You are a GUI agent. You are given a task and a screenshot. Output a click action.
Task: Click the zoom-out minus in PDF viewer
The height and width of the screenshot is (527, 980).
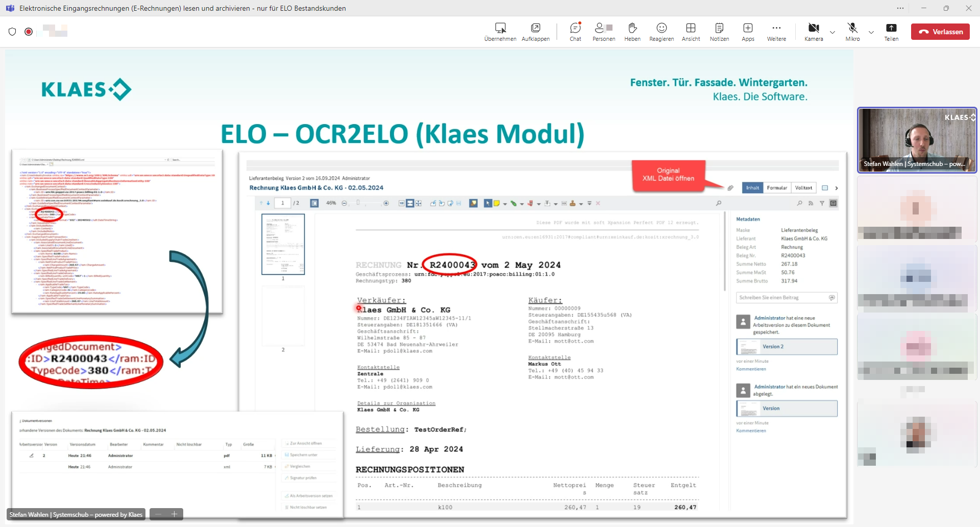(x=344, y=203)
